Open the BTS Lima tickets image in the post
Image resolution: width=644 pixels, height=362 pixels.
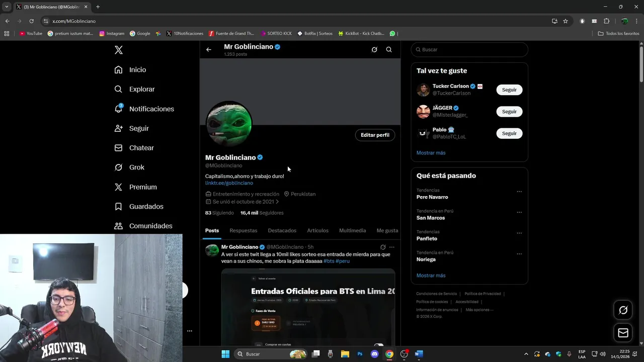(x=308, y=307)
